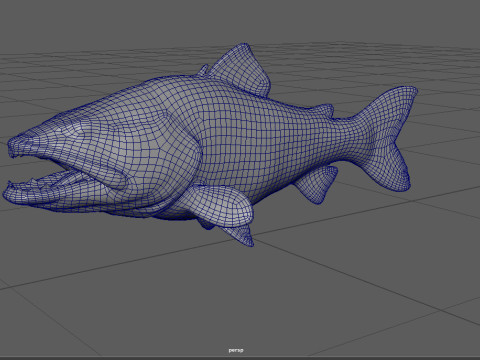Click the persp camera label

236,350
